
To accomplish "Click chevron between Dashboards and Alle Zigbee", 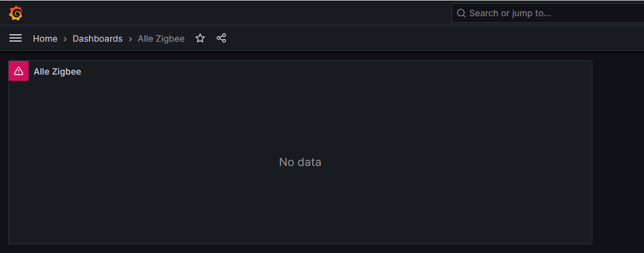I will point(131,39).
